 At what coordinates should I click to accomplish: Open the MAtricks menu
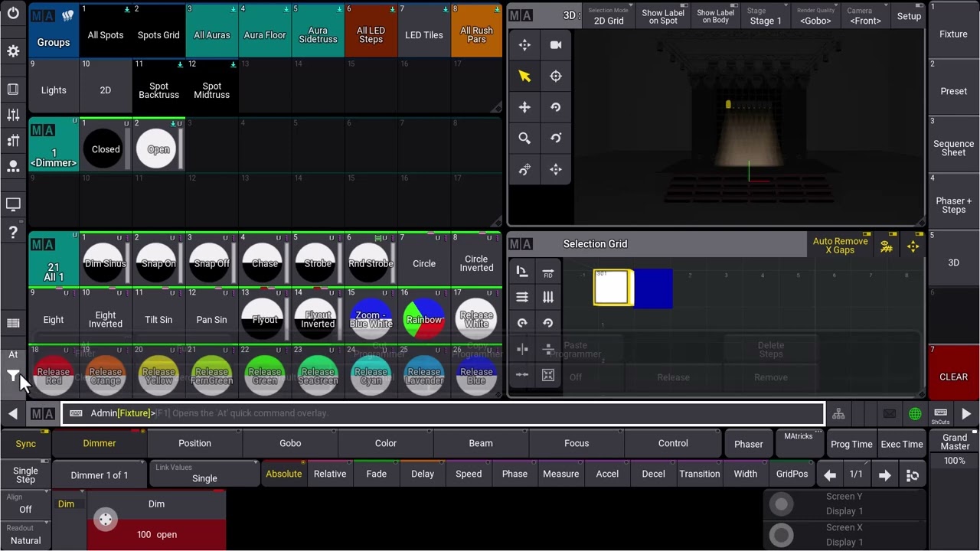click(x=798, y=442)
